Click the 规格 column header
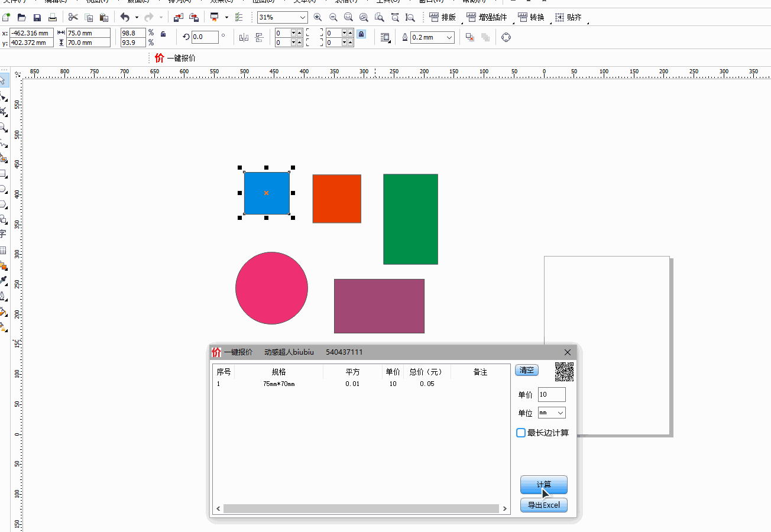Screen dimensions: 771x532 (x=278, y=372)
